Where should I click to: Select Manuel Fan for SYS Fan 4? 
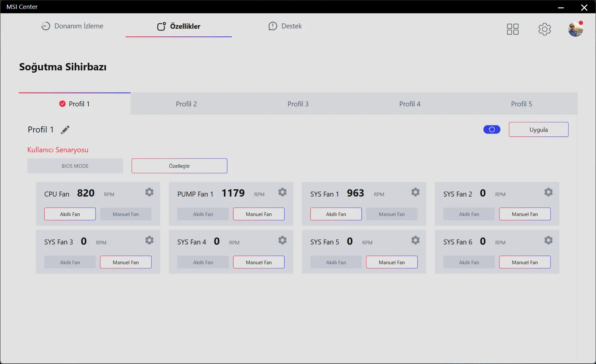[x=259, y=262]
